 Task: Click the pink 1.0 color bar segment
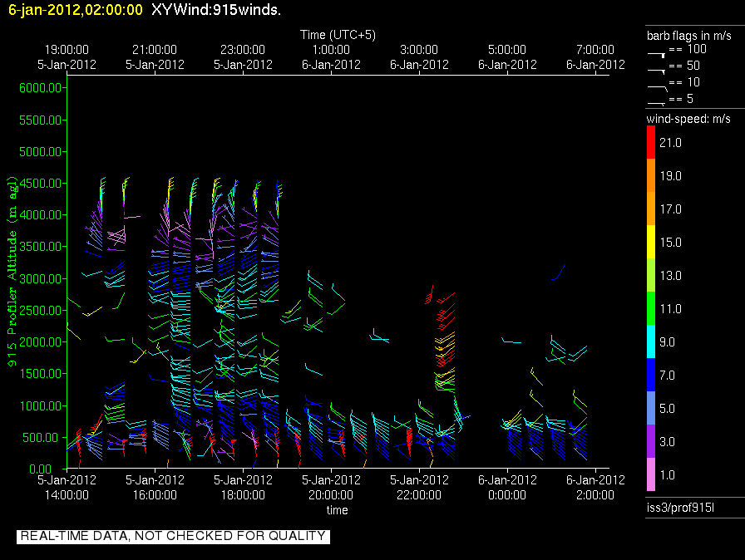pos(651,474)
